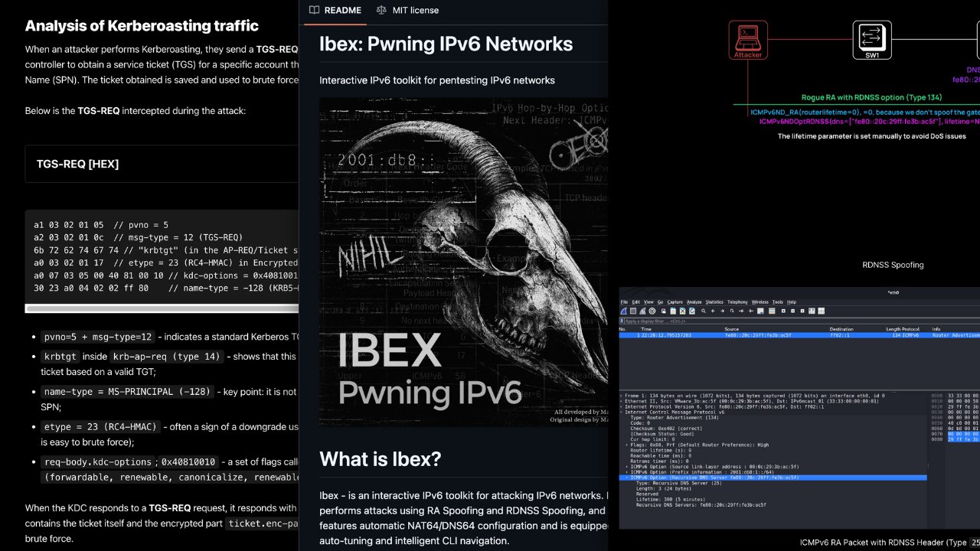The image size is (980, 551).
Task: Open the Wireshark Wireless menu
Action: pos(759,302)
